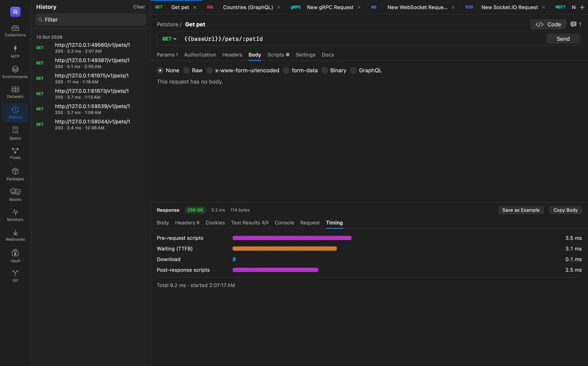Open the Mocks section
This screenshot has height=366, width=588.
15,195
